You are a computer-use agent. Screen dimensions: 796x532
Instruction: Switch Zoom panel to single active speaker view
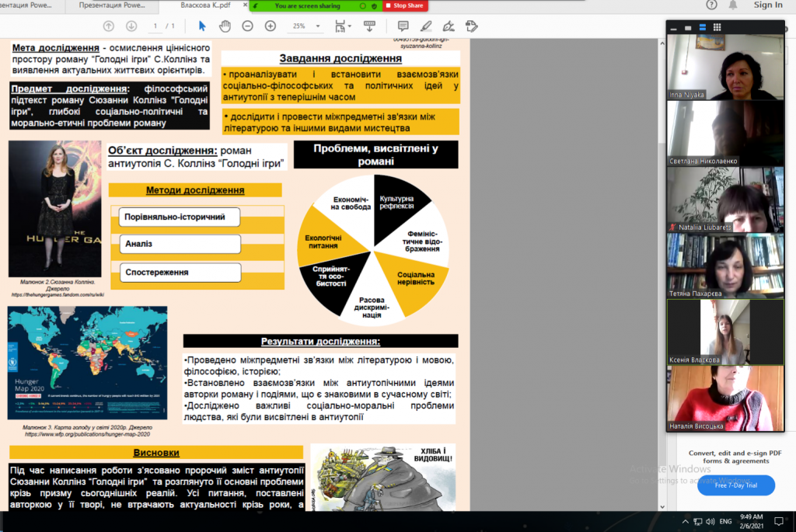click(x=688, y=28)
